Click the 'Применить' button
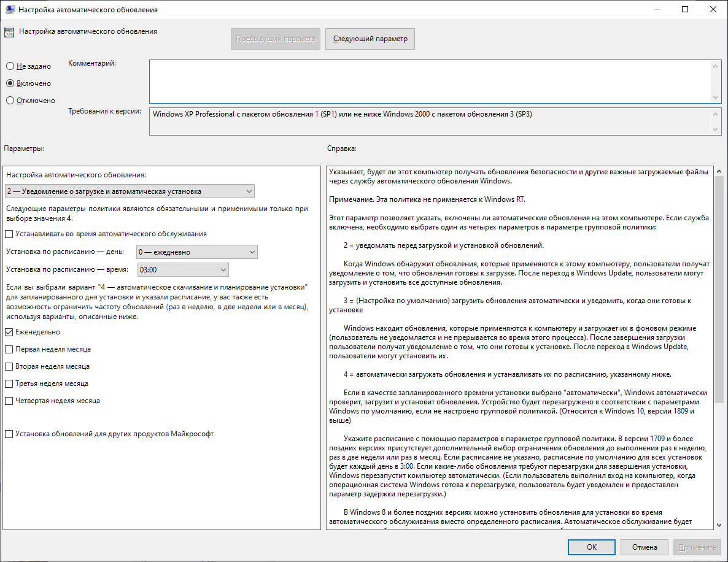 [x=697, y=547]
